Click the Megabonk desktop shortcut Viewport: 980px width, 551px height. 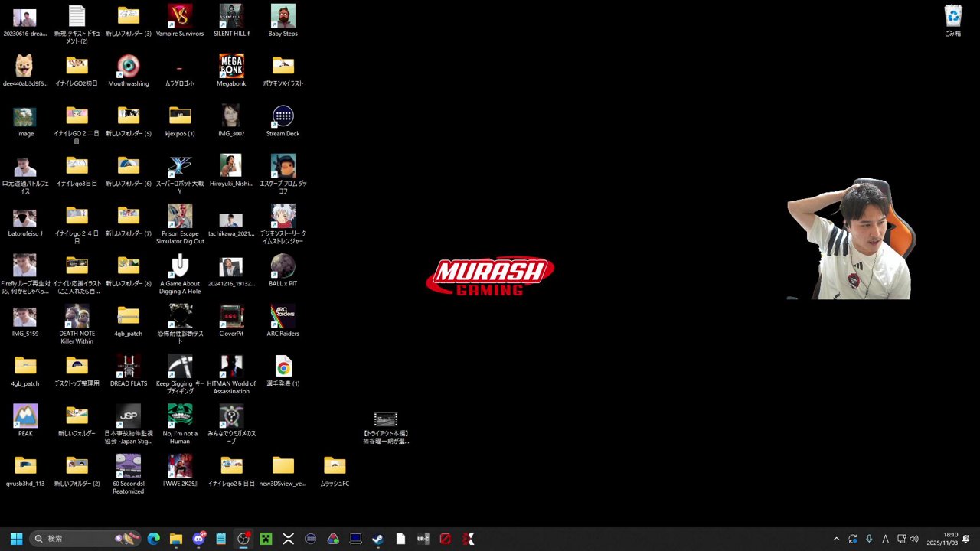click(231, 67)
